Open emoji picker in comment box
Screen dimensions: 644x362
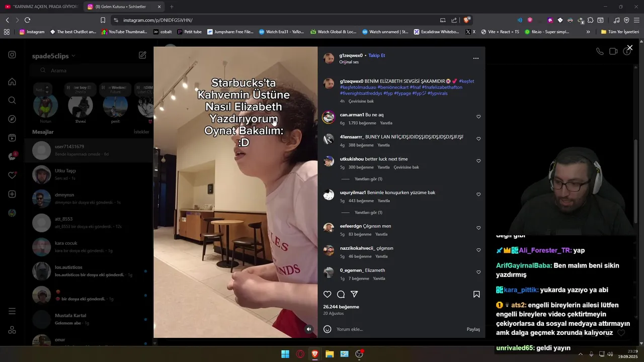click(328, 329)
